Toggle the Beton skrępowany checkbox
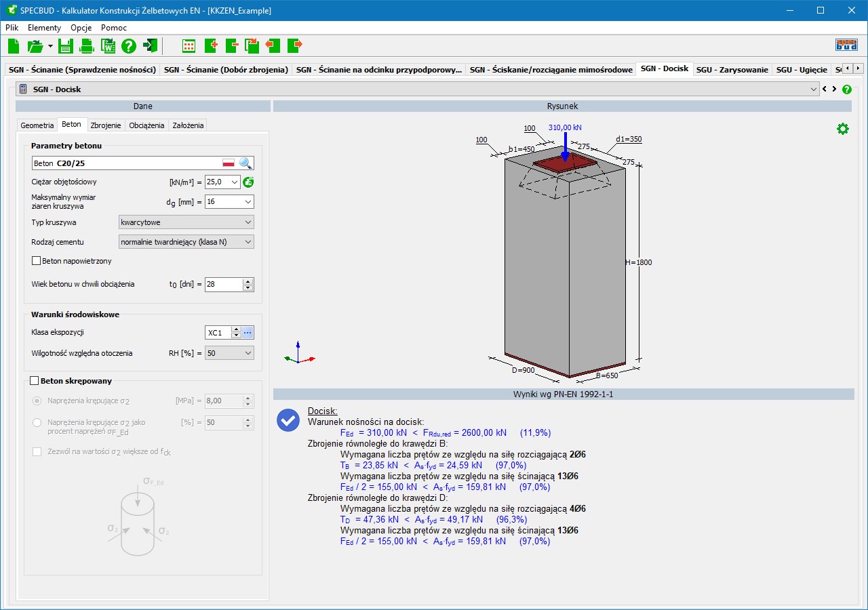 point(35,382)
